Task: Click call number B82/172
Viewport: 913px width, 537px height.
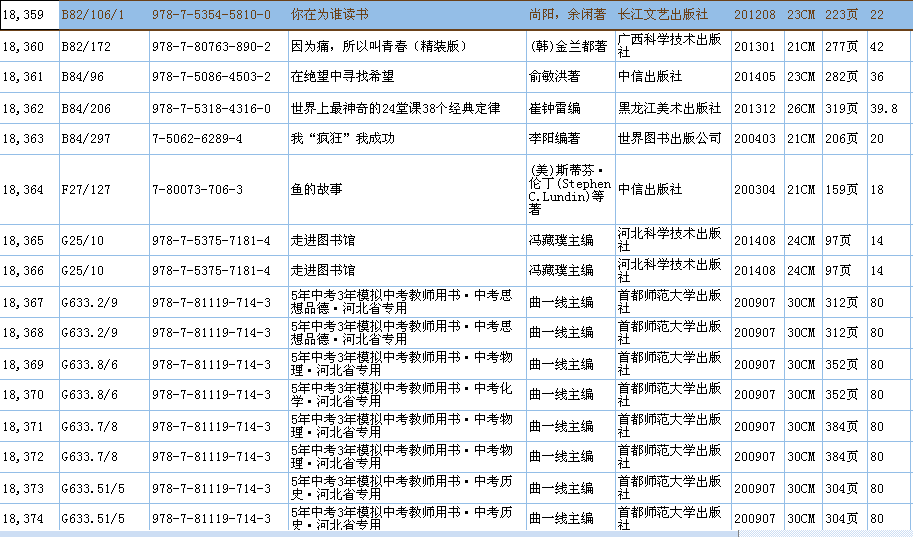Action: click(104, 47)
